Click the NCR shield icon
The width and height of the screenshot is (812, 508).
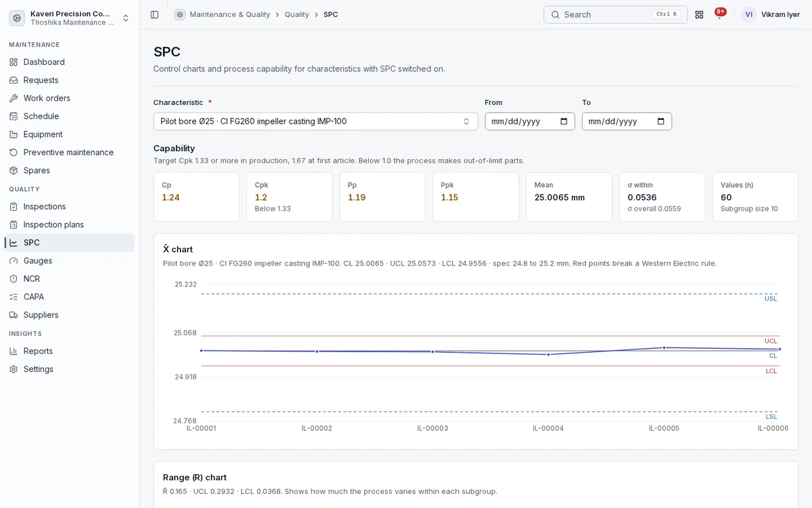pyautogui.click(x=14, y=279)
